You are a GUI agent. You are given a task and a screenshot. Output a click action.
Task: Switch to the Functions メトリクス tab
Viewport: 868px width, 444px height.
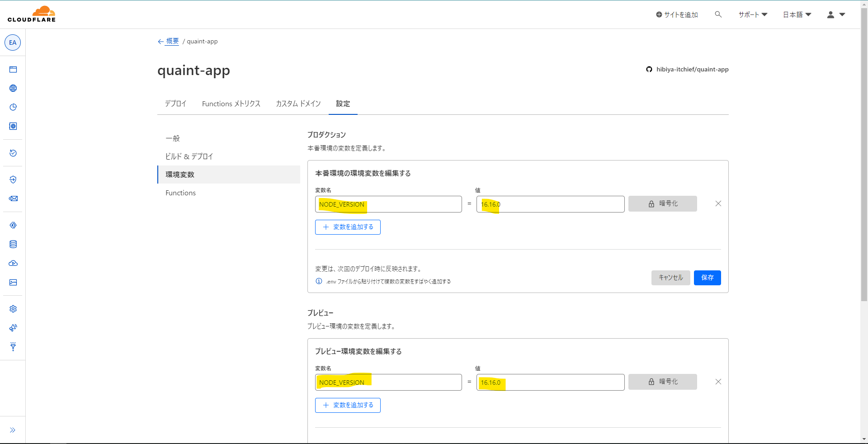coord(231,104)
